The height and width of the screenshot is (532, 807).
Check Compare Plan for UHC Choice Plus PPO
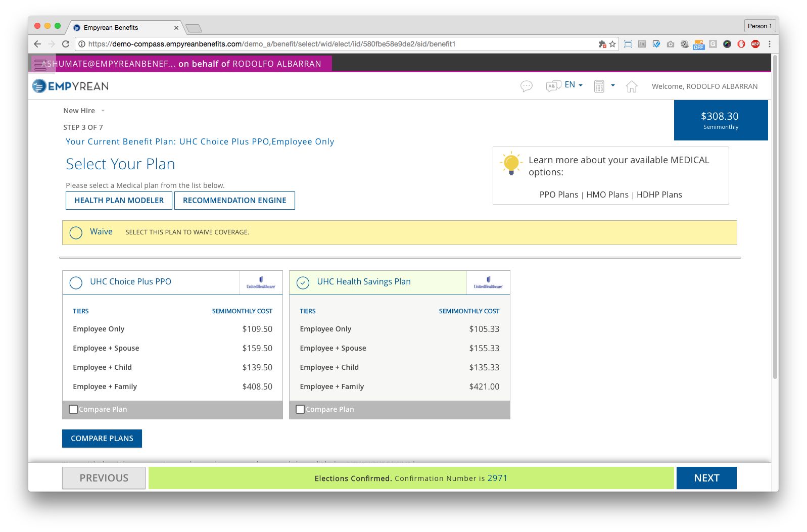coord(73,409)
